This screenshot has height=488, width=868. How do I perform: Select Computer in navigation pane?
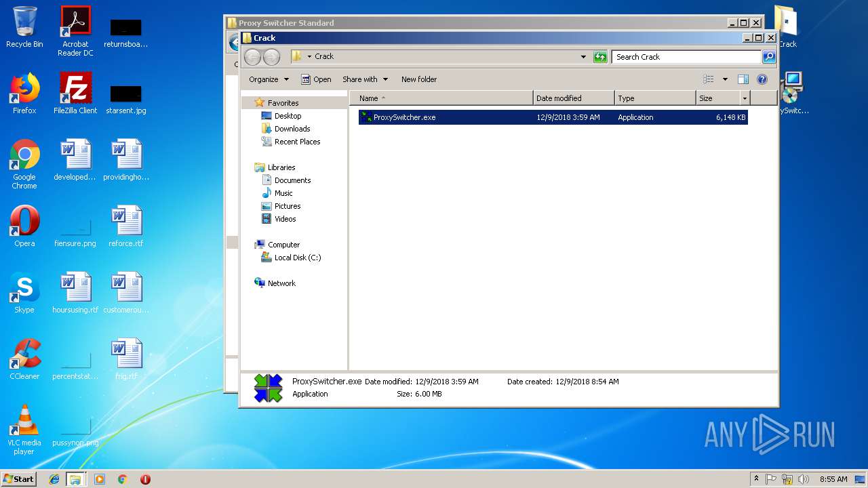[x=283, y=245]
